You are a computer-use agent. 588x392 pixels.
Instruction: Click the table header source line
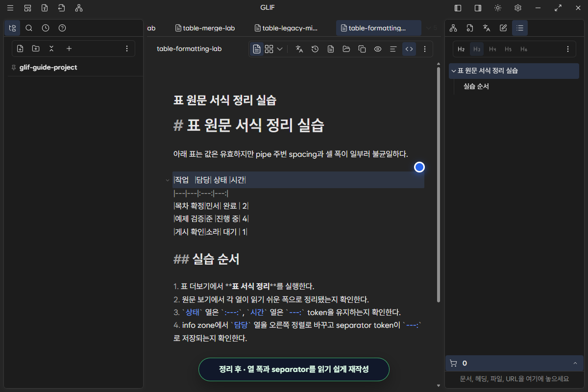(x=298, y=180)
